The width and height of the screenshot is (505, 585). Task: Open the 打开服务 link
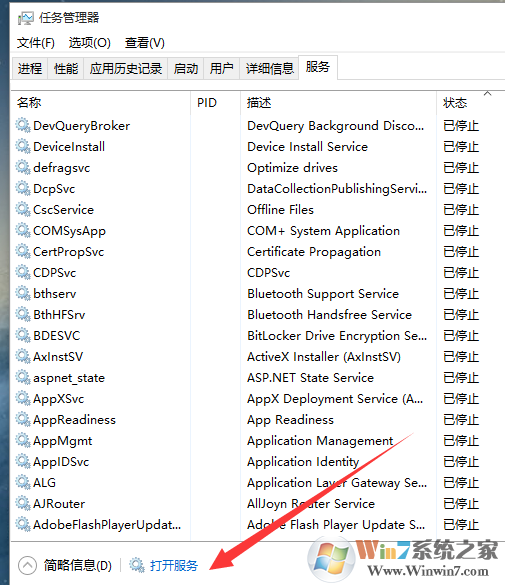point(174,566)
